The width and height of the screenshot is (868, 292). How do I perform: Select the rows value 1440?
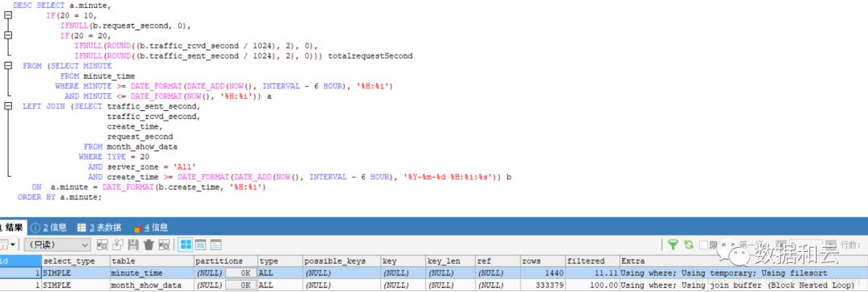(542, 273)
